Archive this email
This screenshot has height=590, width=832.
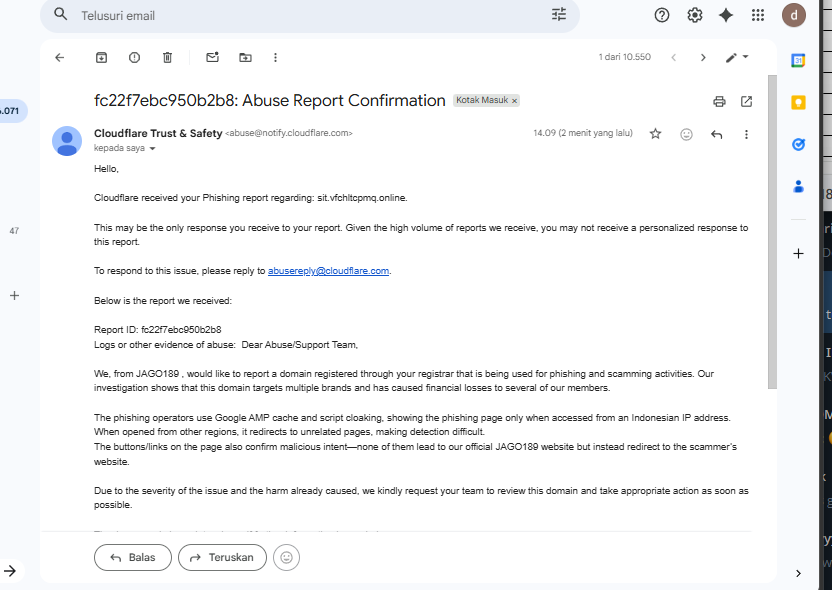click(101, 57)
